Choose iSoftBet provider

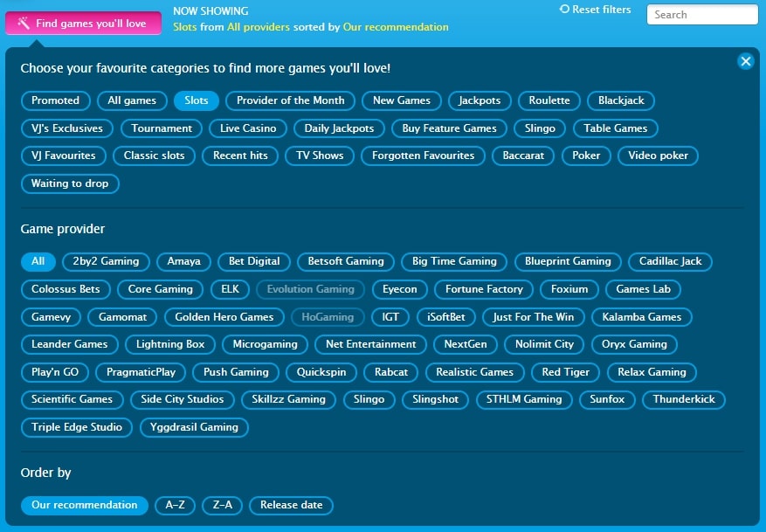pyautogui.click(x=446, y=317)
